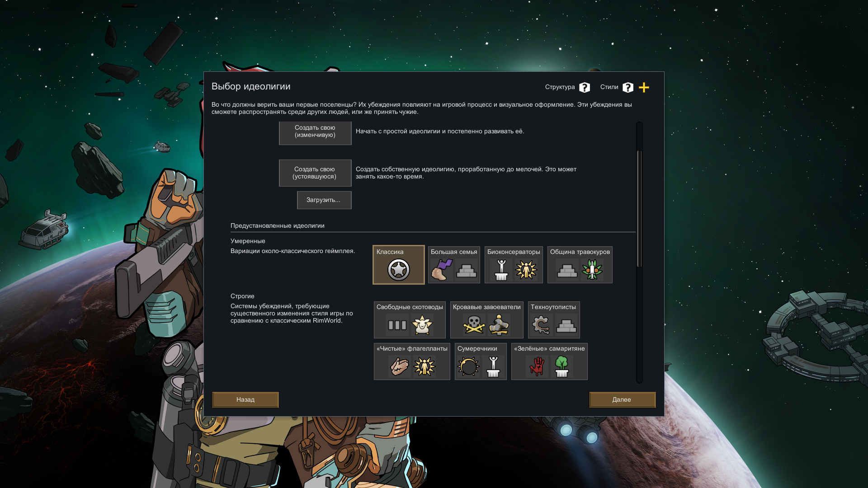Screen dimensions: 868x488
Task: Open the Стили help question icon
Action: (628, 87)
